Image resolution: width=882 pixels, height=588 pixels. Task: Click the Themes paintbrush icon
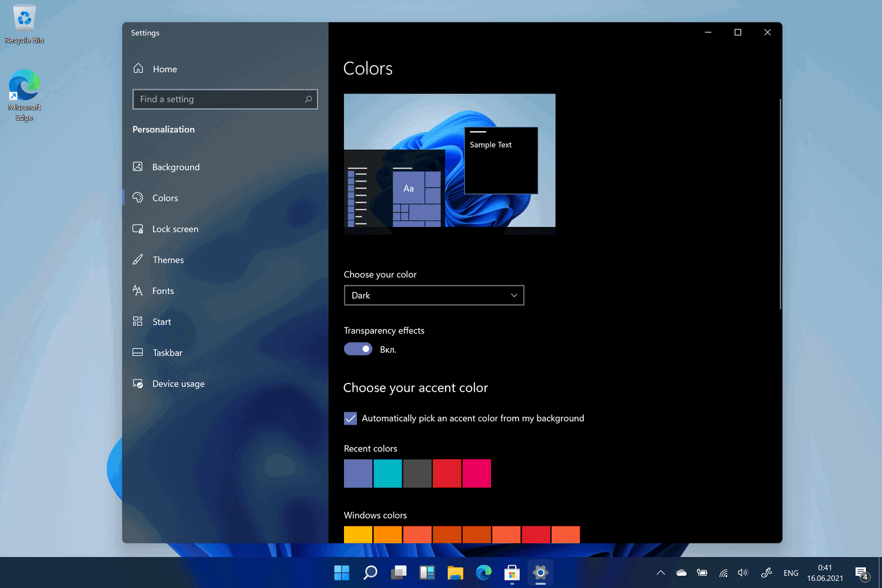(138, 260)
